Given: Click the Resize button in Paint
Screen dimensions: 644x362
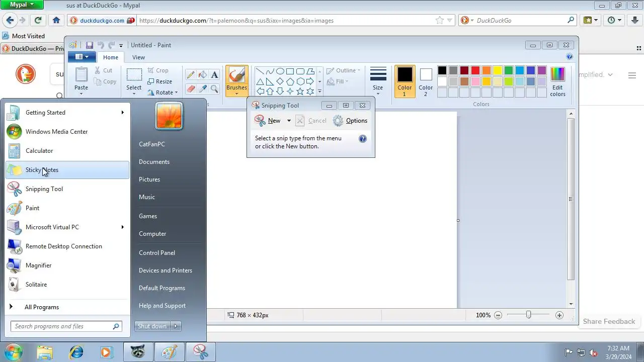Looking at the screenshot, I should click(x=159, y=81).
